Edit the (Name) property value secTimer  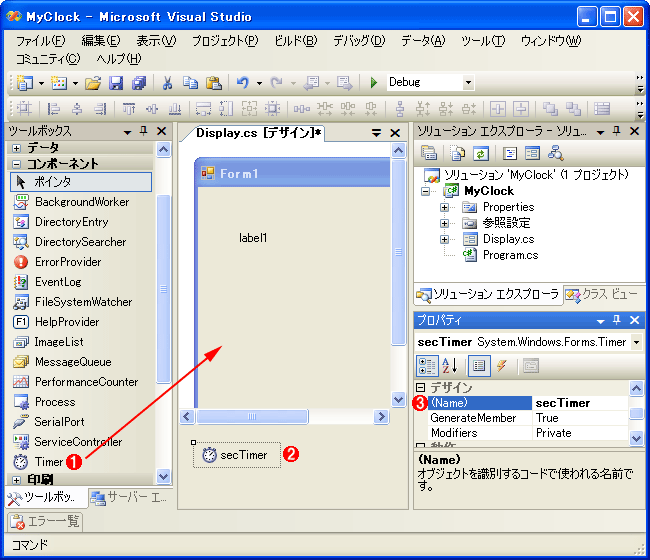580,403
